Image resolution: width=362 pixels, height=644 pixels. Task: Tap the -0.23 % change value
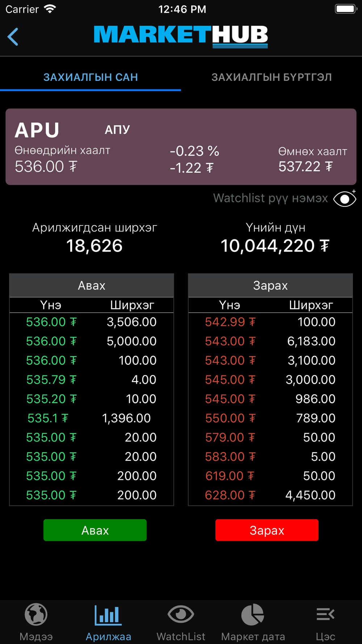pos(194,151)
